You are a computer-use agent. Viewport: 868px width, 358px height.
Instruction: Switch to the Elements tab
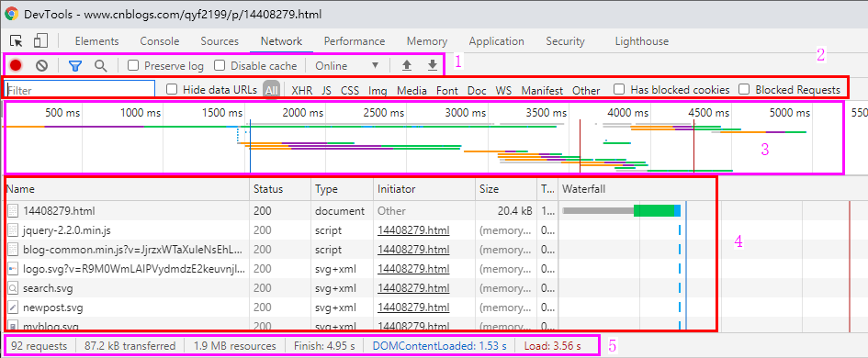pyautogui.click(x=96, y=41)
